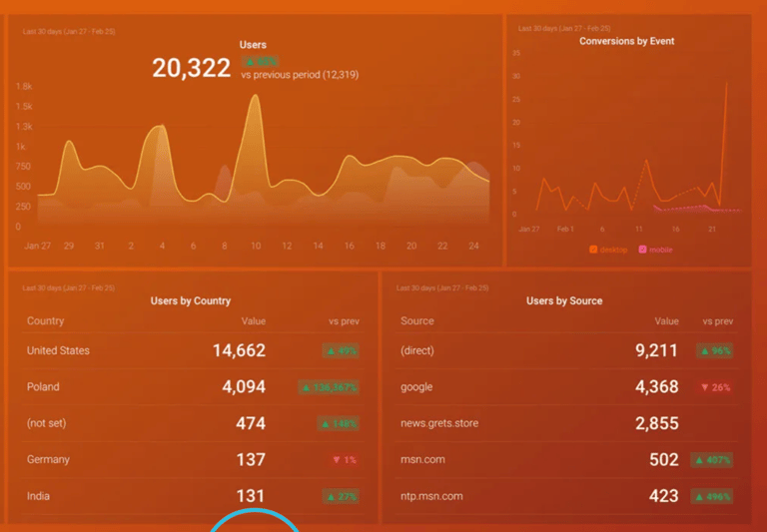767x532 pixels.
Task: Click the 1.8k y-axis label
Action: (24, 87)
